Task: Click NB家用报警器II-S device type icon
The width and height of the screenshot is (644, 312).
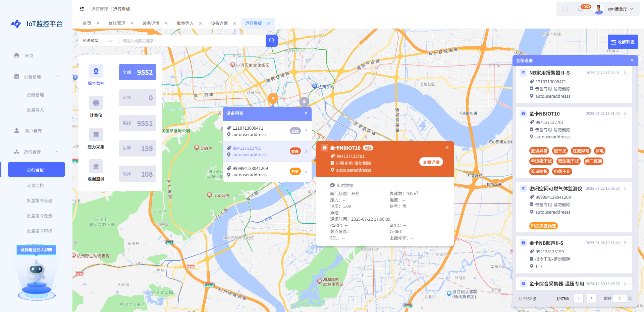Action: pos(523,73)
